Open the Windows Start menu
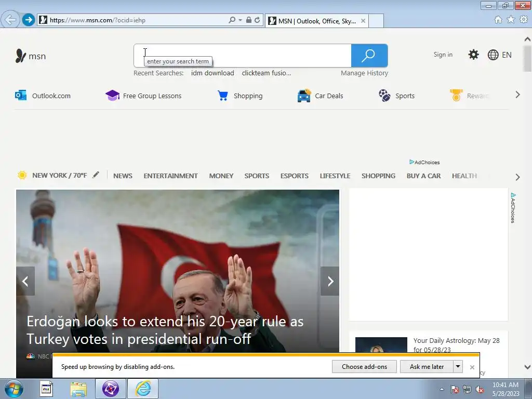The width and height of the screenshot is (532, 399). click(14, 389)
